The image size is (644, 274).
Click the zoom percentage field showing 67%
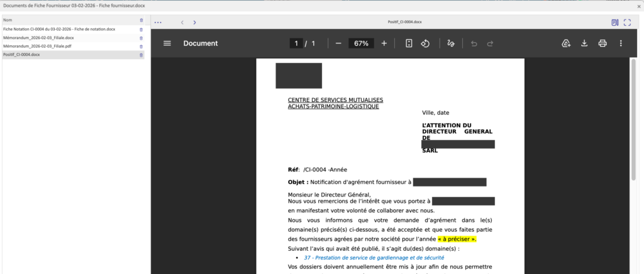point(361,43)
